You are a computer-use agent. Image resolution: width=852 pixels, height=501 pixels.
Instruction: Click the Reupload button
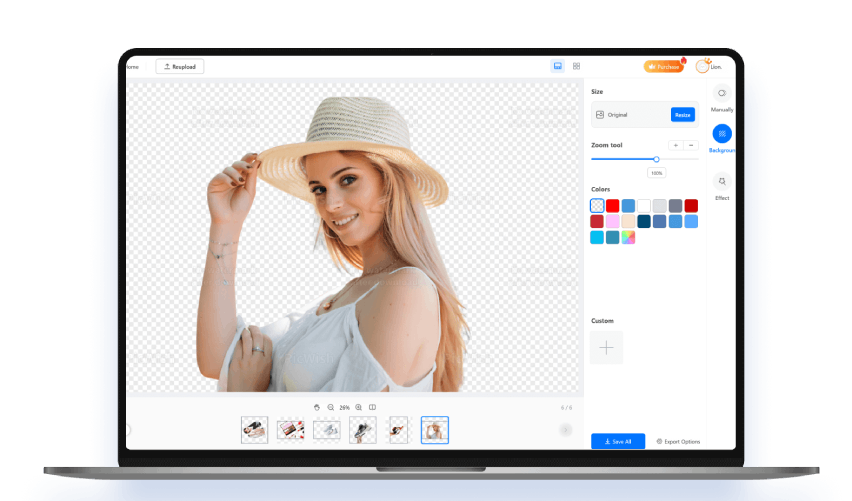[180, 67]
